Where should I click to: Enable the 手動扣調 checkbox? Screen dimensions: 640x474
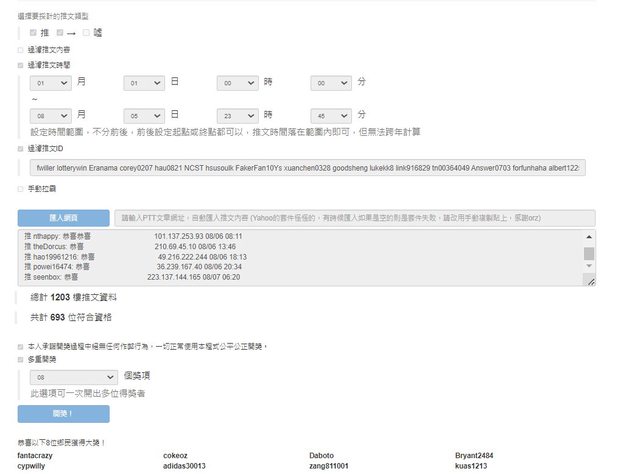pyautogui.click(x=19, y=188)
